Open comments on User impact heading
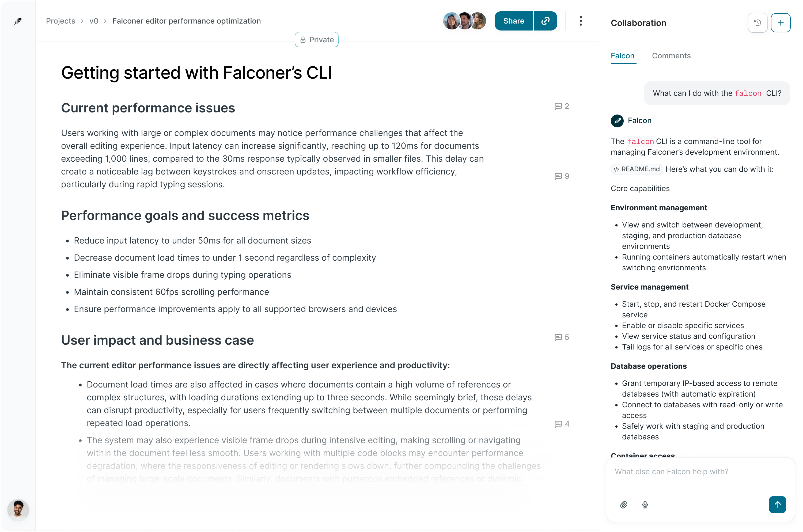This screenshot has width=803, height=532. click(x=561, y=337)
